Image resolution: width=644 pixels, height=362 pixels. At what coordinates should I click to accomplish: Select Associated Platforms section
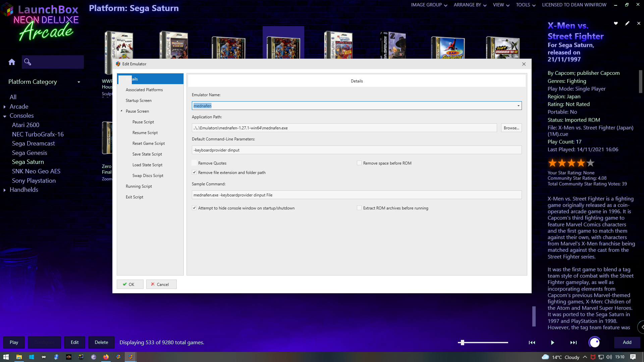coord(144,90)
